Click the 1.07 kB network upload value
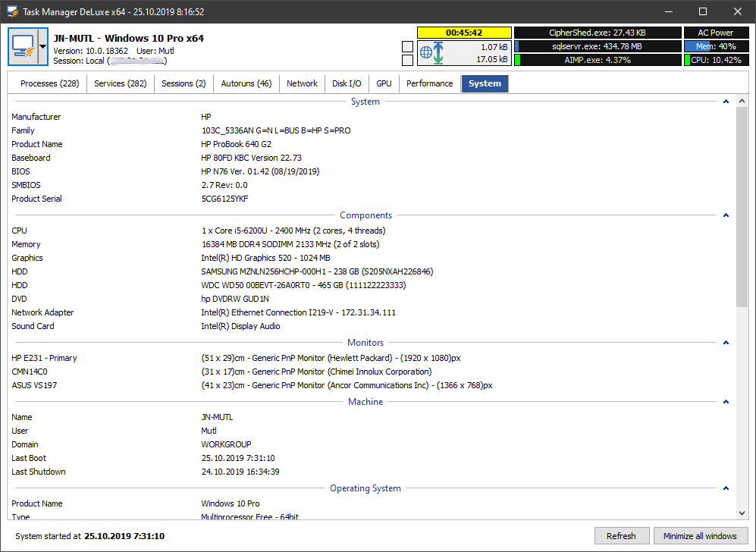The height and width of the screenshot is (552, 756). (x=494, y=47)
